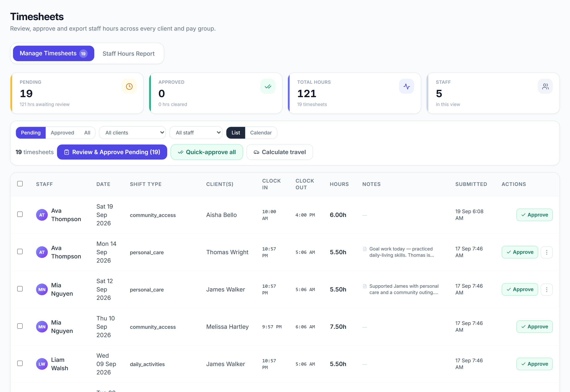The width and height of the screenshot is (570, 392).
Task: Click the 'Goal work today' note text
Action: pyautogui.click(x=402, y=252)
